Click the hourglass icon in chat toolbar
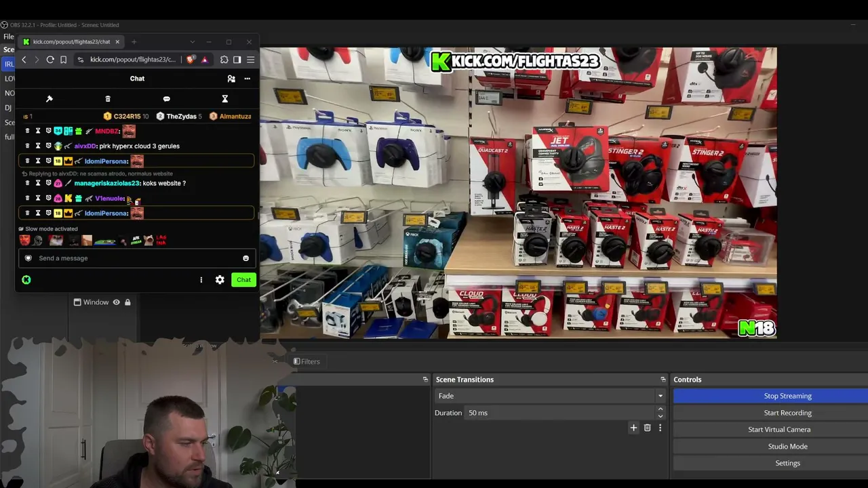 (224, 99)
